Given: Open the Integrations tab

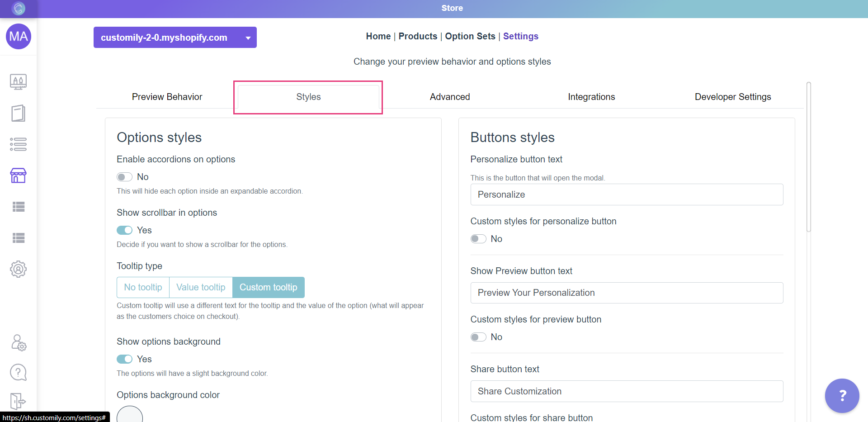Looking at the screenshot, I should [x=591, y=97].
